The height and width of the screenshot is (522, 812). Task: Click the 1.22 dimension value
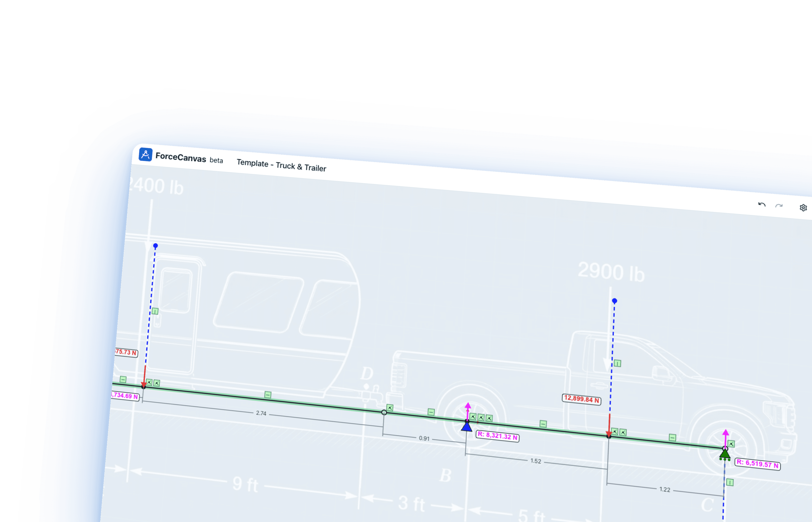(665, 489)
